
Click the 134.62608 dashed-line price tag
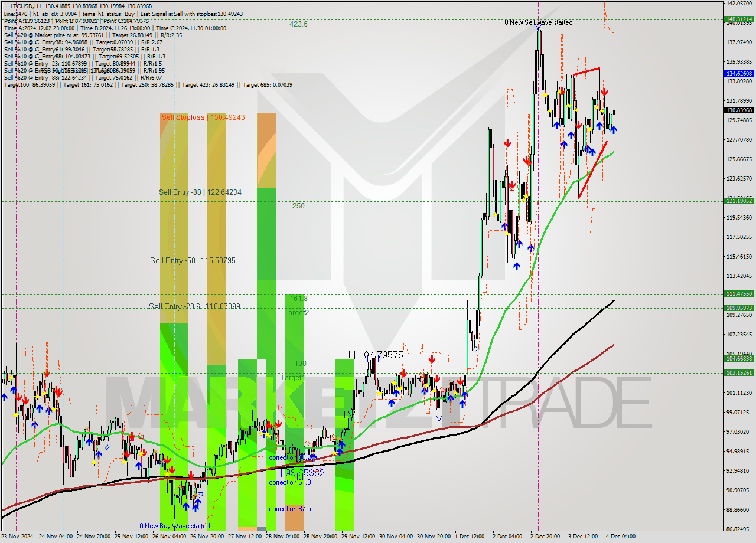tap(739, 74)
